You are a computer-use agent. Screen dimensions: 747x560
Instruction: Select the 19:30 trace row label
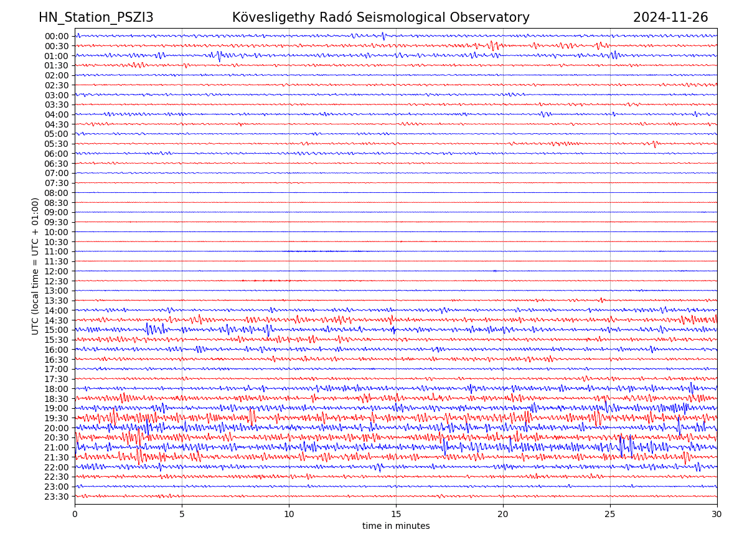click(57, 418)
